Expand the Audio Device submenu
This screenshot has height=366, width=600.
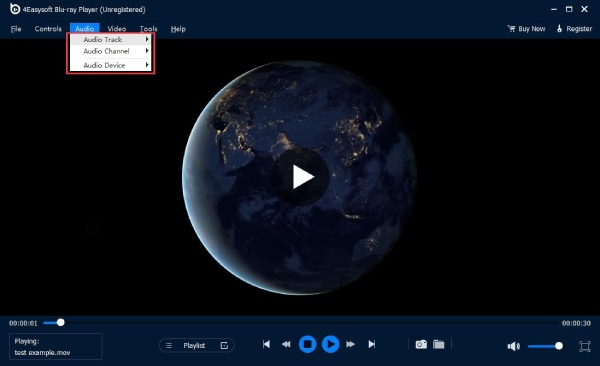pos(111,65)
